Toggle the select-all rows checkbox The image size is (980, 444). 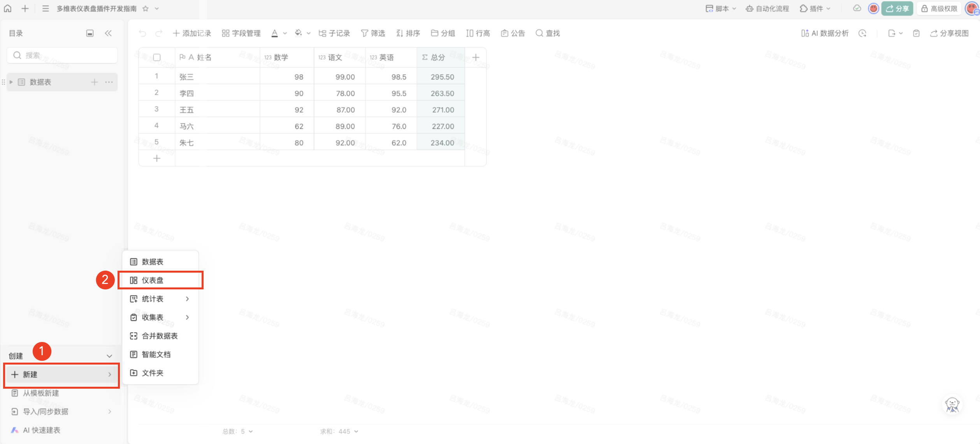157,57
